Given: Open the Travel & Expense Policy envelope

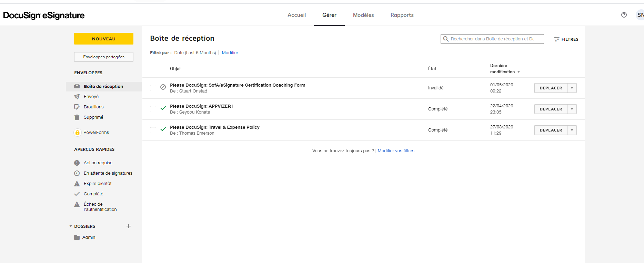Looking at the screenshot, I should pos(215,127).
